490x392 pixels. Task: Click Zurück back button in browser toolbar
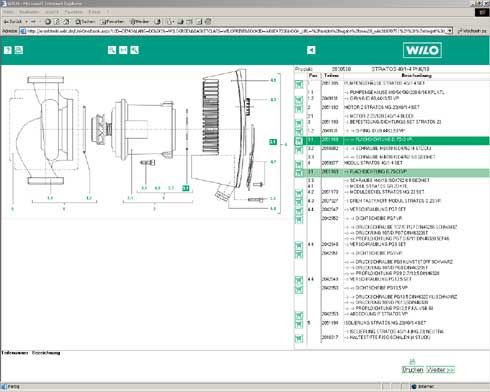pyautogui.click(x=13, y=22)
